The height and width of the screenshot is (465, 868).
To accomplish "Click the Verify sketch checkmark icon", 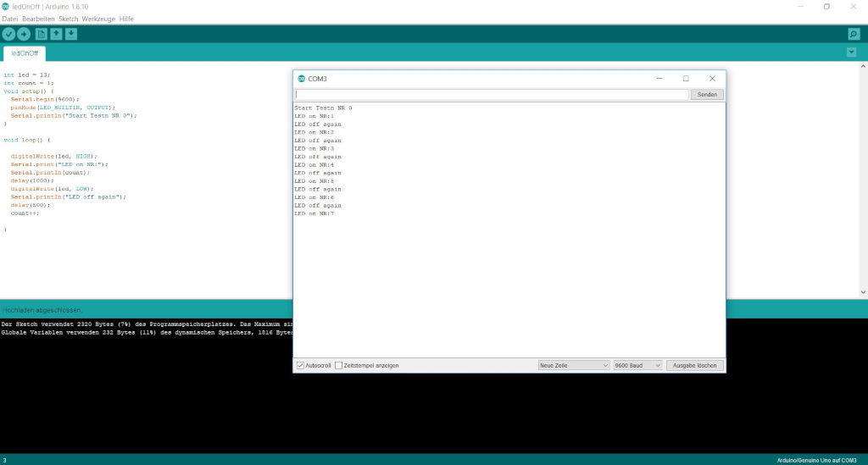I will click(x=8, y=34).
